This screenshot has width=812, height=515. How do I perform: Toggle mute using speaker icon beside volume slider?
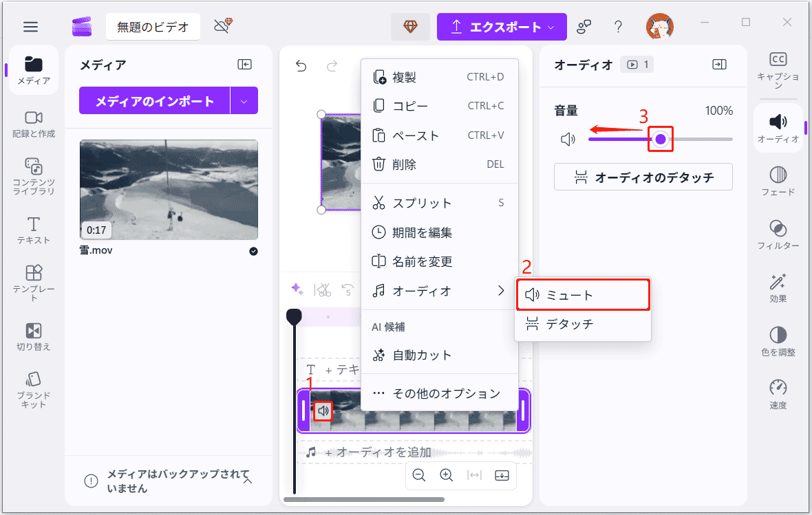click(567, 138)
